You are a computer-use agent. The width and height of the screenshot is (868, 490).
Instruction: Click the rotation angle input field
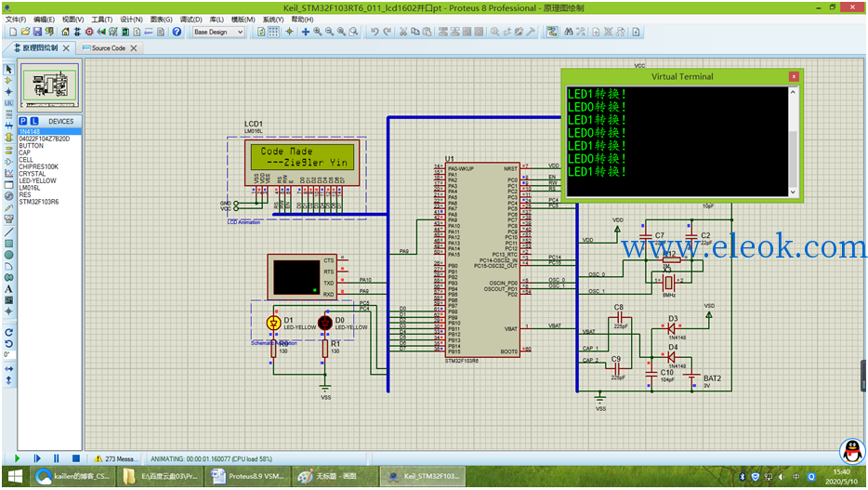click(x=8, y=354)
